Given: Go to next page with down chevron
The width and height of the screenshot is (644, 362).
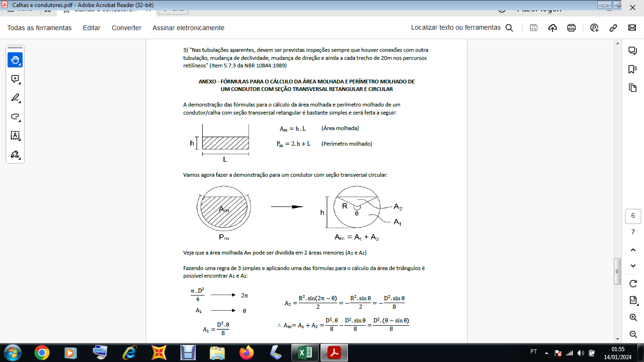Looking at the screenshot, I should pos(633,266).
